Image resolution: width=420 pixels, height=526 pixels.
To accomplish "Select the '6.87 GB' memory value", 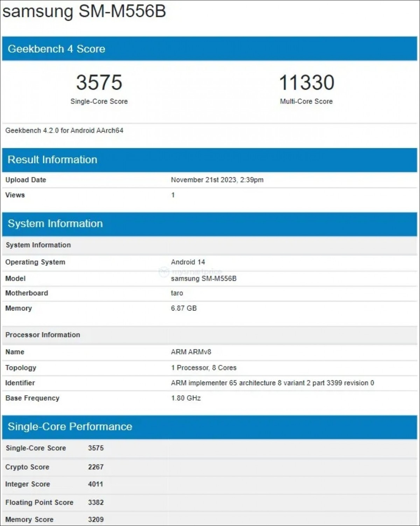I will (x=184, y=308).
